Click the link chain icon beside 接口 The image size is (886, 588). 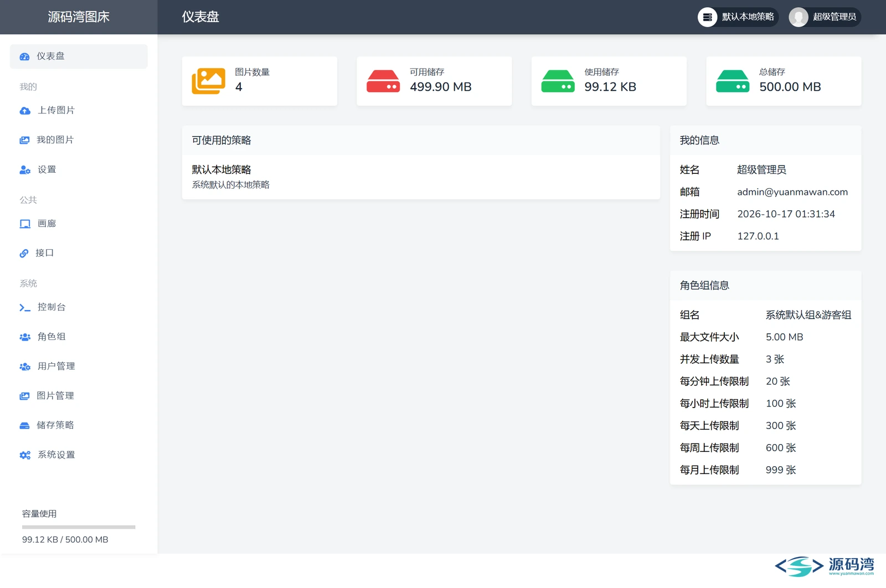click(24, 254)
